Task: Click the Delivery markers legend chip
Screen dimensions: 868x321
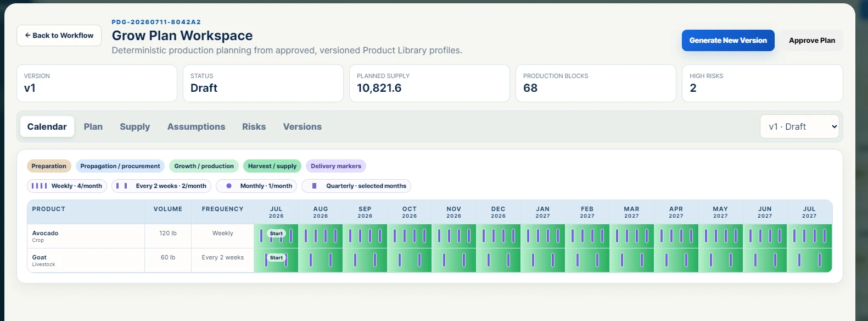Action: coord(336,166)
